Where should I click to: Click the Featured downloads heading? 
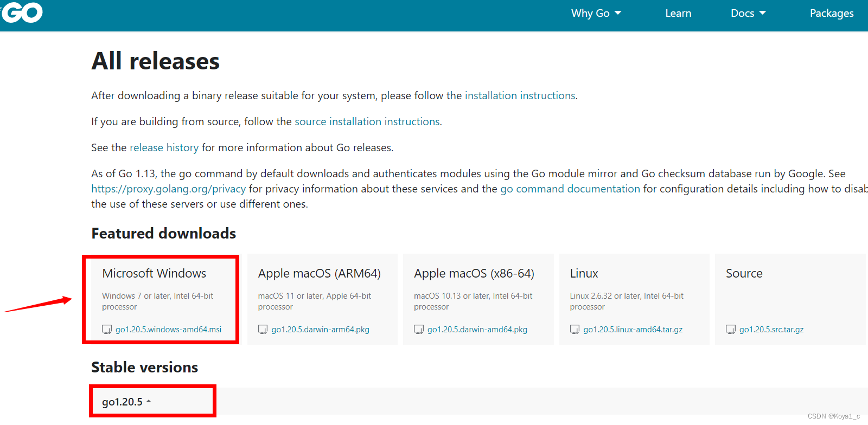(163, 233)
